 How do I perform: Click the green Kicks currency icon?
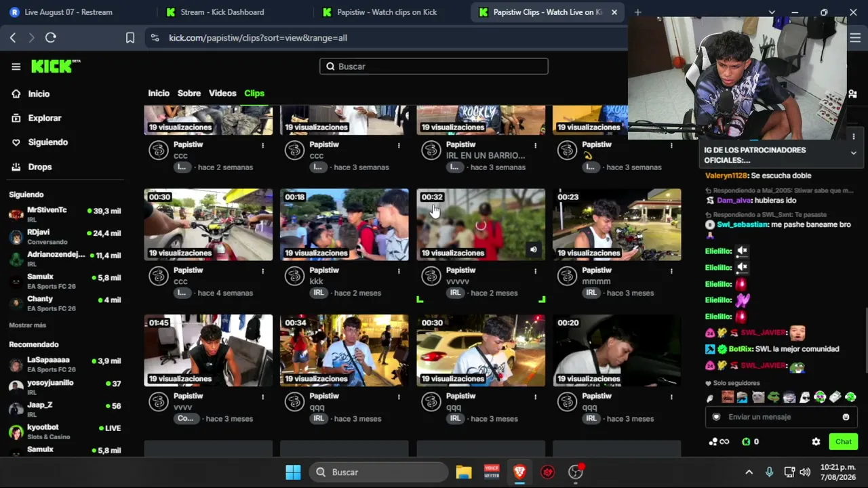[x=746, y=441]
